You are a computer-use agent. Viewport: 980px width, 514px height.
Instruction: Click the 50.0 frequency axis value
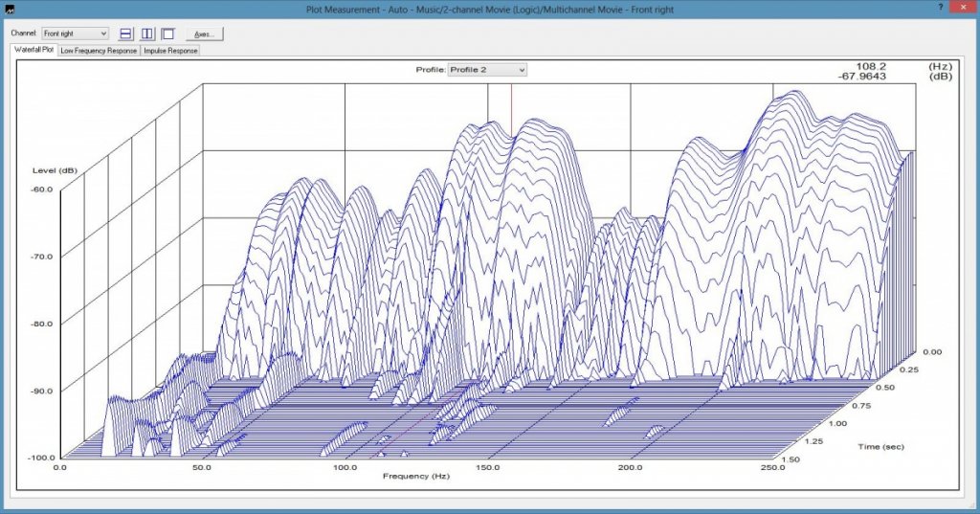point(202,467)
